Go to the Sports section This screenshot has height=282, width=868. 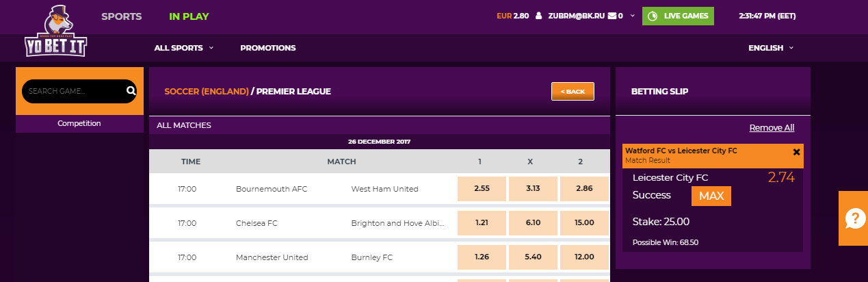121,16
